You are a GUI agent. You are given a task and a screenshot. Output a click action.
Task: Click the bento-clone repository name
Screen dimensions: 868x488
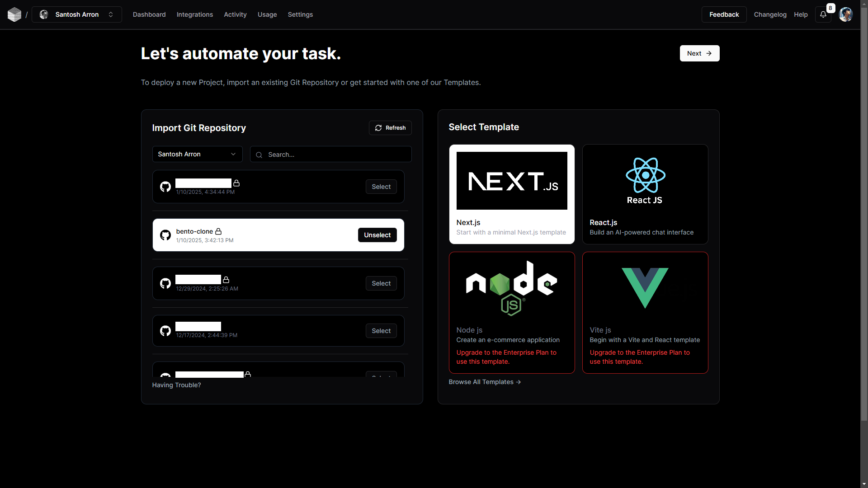pyautogui.click(x=194, y=231)
